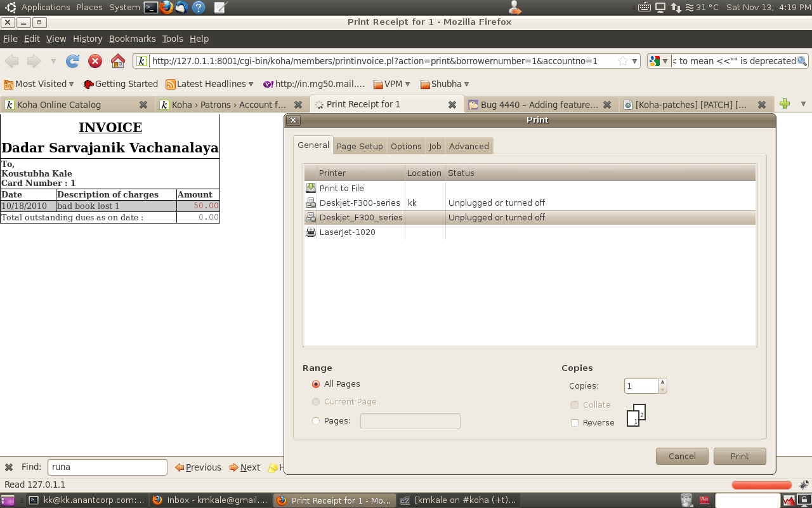This screenshot has width=812, height=508.
Task: Select the All Pages radio button
Action: [316, 384]
